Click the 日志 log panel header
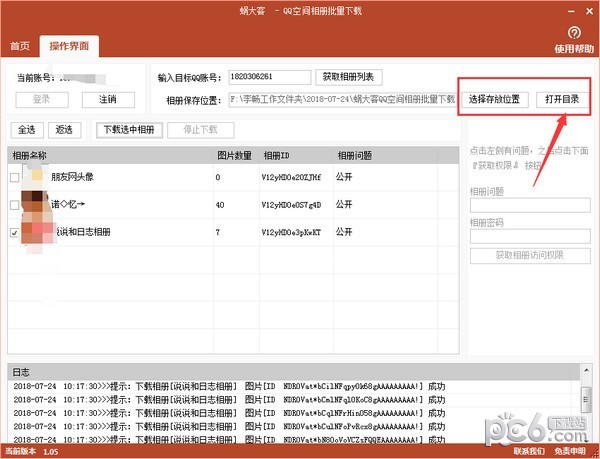The height and width of the screenshot is (459, 600). click(294, 372)
